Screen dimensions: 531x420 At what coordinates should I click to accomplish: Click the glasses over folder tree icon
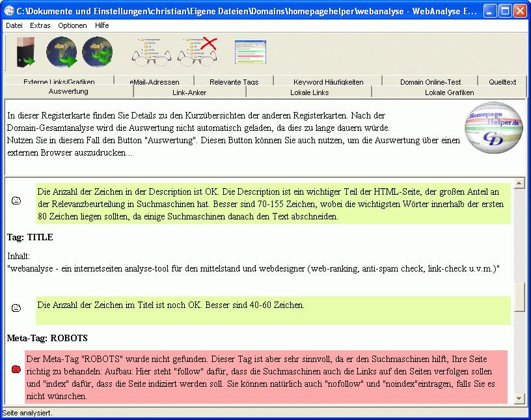[151, 52]
